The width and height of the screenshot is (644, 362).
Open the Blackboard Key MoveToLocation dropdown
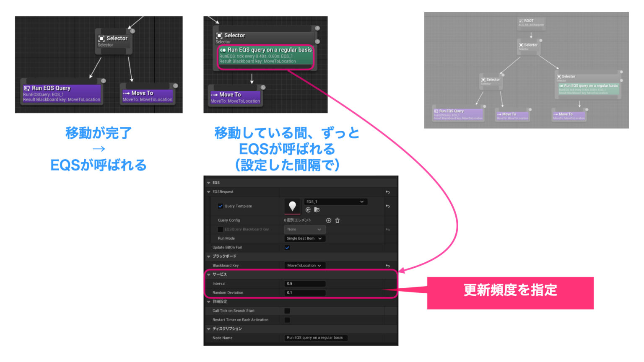coord(304,265)
